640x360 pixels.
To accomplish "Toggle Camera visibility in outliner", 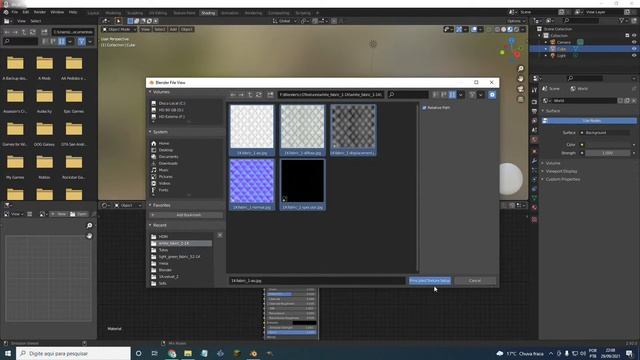I will pyautogui.click(x=634, y=42).
